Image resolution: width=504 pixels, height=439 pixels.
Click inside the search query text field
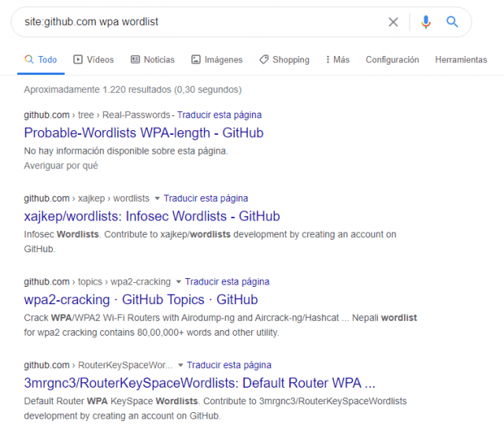pyautogui.click(x=197, y=22)
